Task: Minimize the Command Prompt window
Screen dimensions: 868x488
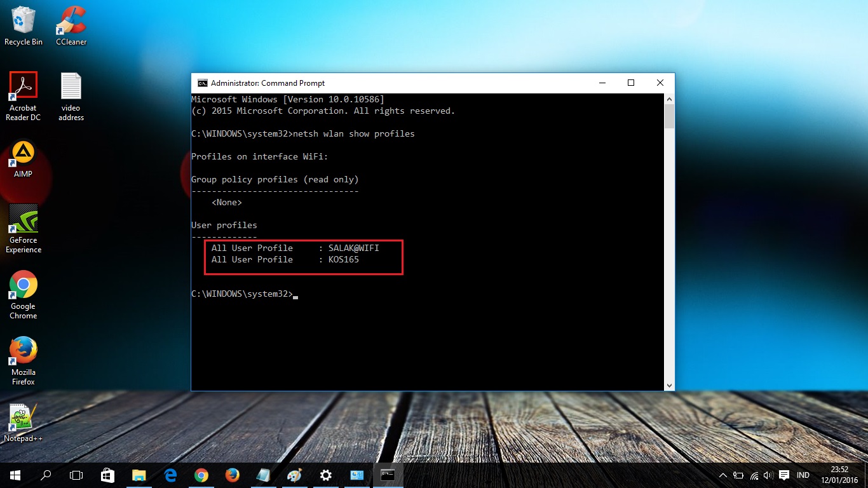Action: [601, 83]
